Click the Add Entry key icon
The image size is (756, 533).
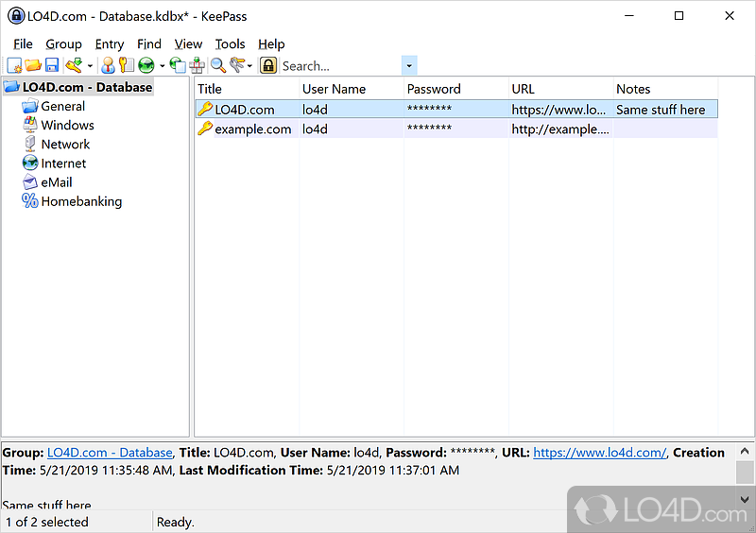click(x=73, y=65)
